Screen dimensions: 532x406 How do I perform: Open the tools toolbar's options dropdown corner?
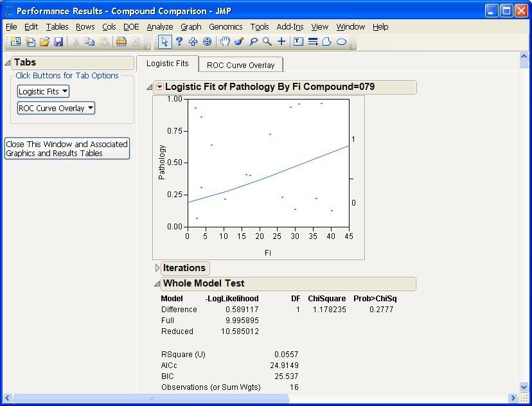coord(353,46)
